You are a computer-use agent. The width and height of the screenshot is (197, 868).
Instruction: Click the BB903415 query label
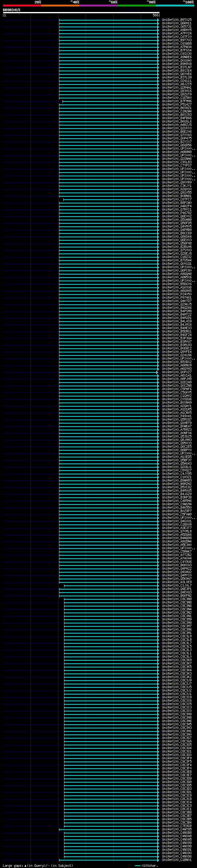(11, 10)
